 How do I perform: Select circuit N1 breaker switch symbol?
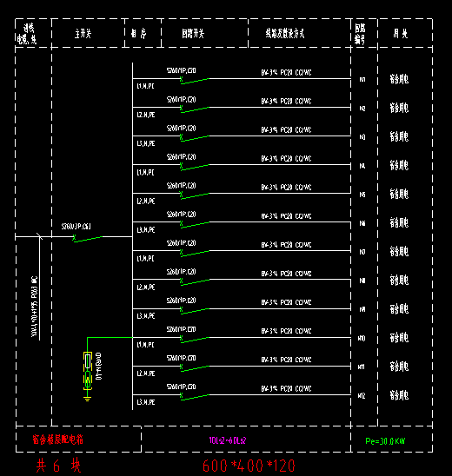point(195,80)
